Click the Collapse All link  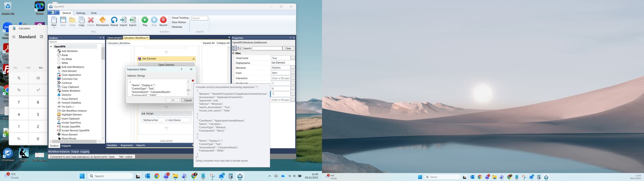coord(223,43)
